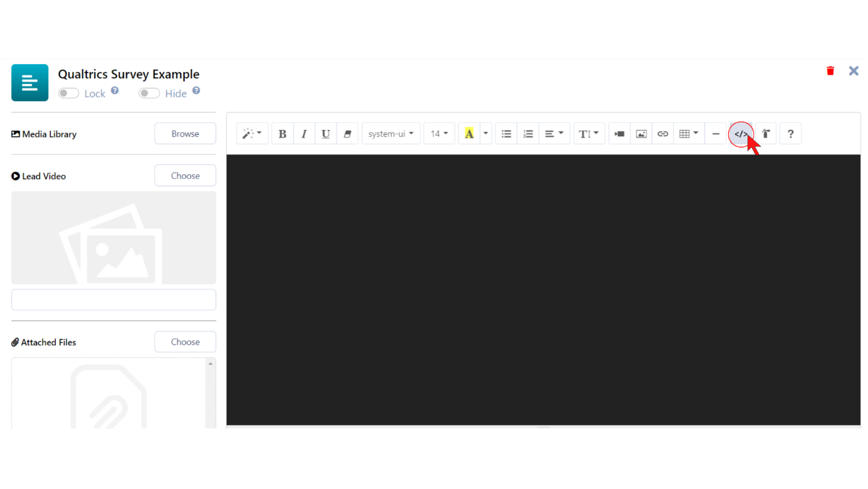Click the eraser remove-format icon

pyautogui.click(x=347, y=134)
